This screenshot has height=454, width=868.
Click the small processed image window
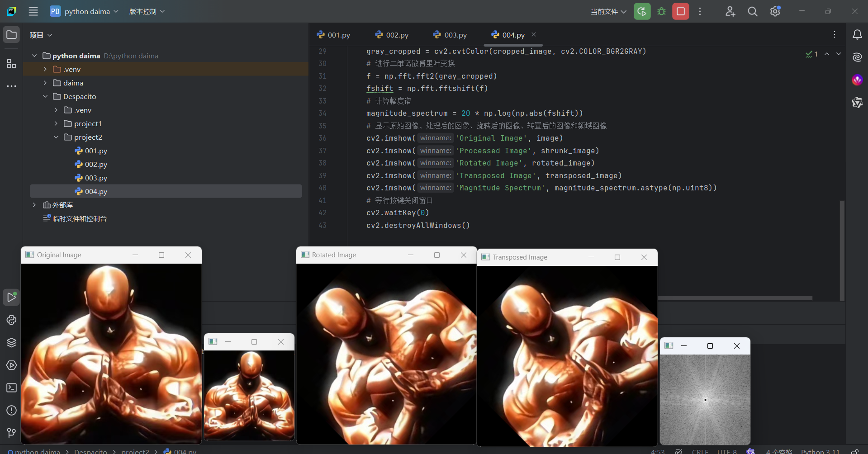click(x=249, y=395)
